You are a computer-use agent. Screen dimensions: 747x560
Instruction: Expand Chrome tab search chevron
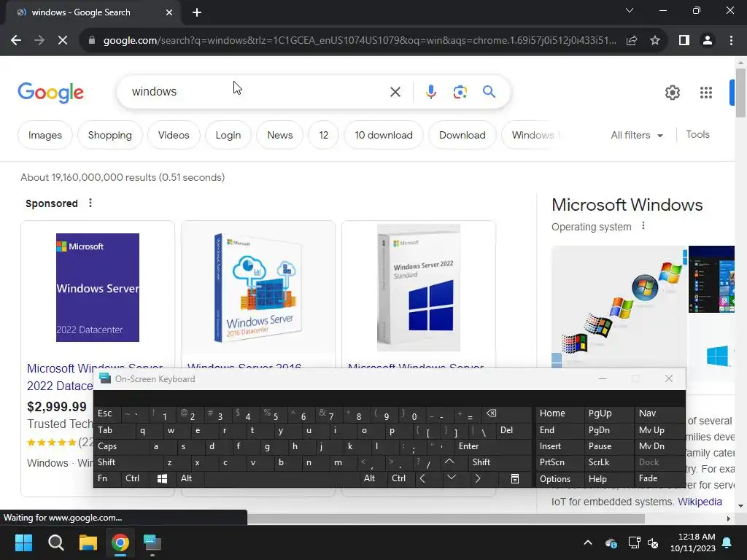tap(630, 10)
